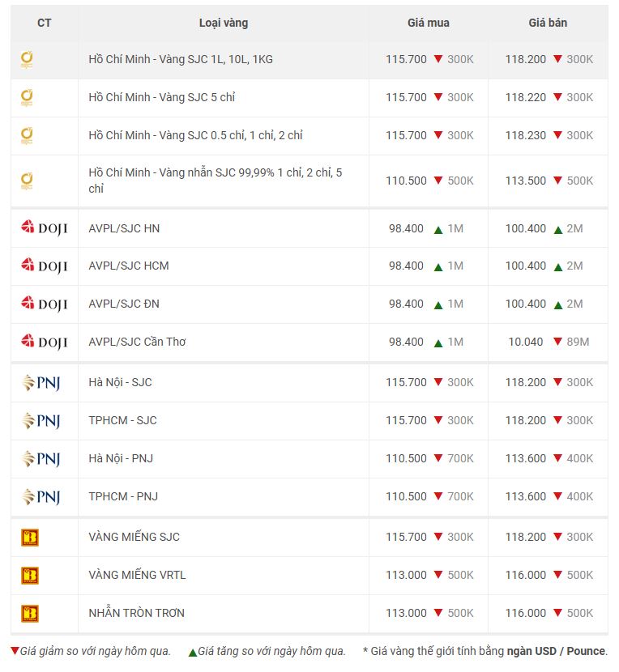Click the Loại vàng column header
The image size is (619, 672).
(x=224, y=23)
